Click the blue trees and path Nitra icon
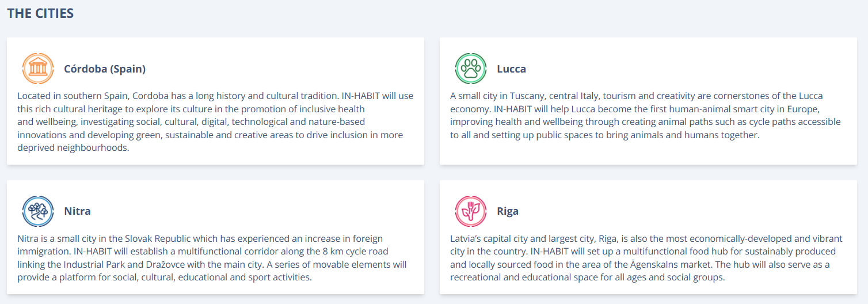 pyautogui.click(x=38, y=211)
